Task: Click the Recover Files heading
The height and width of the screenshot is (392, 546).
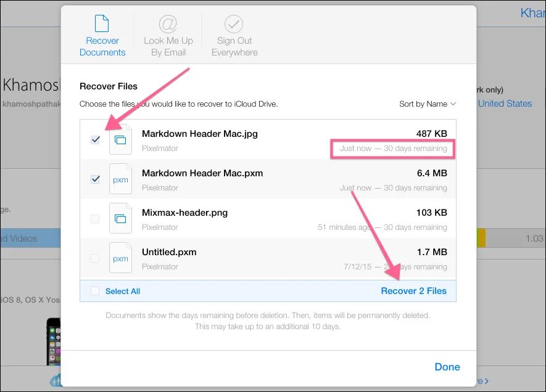Action: tap(109, 86)
